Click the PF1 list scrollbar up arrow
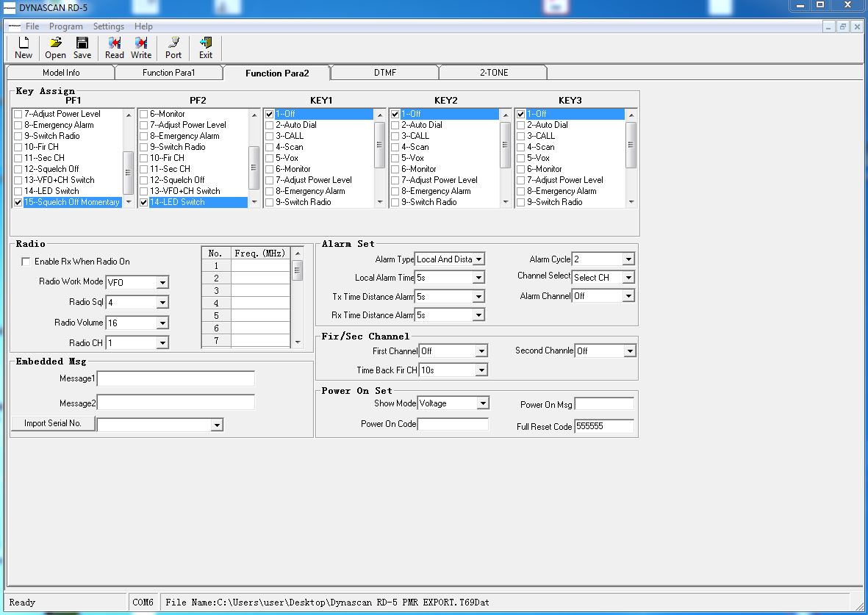Image resolution: width=868 pixels, height=615 pixels. tap(129, 115)
